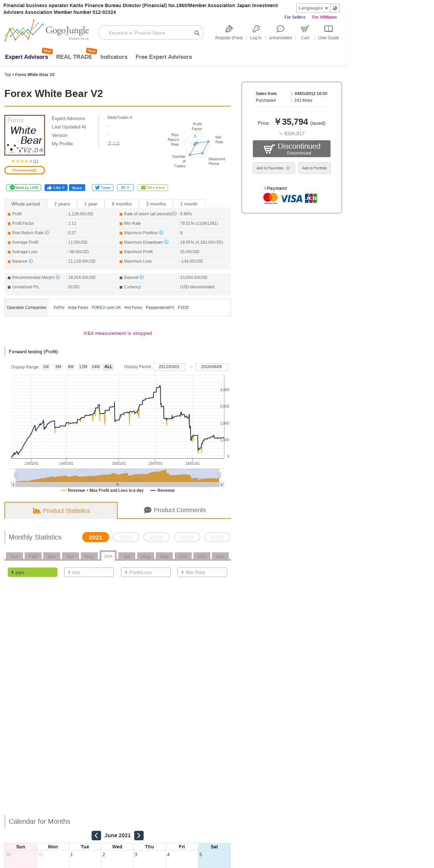Click the search magnifier icon

197,33
